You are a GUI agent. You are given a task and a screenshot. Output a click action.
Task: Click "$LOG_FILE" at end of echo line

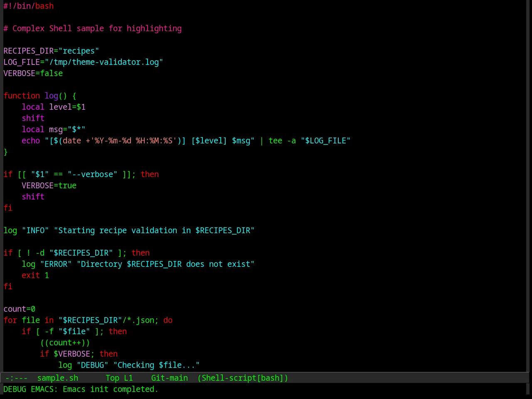(325, 140)
